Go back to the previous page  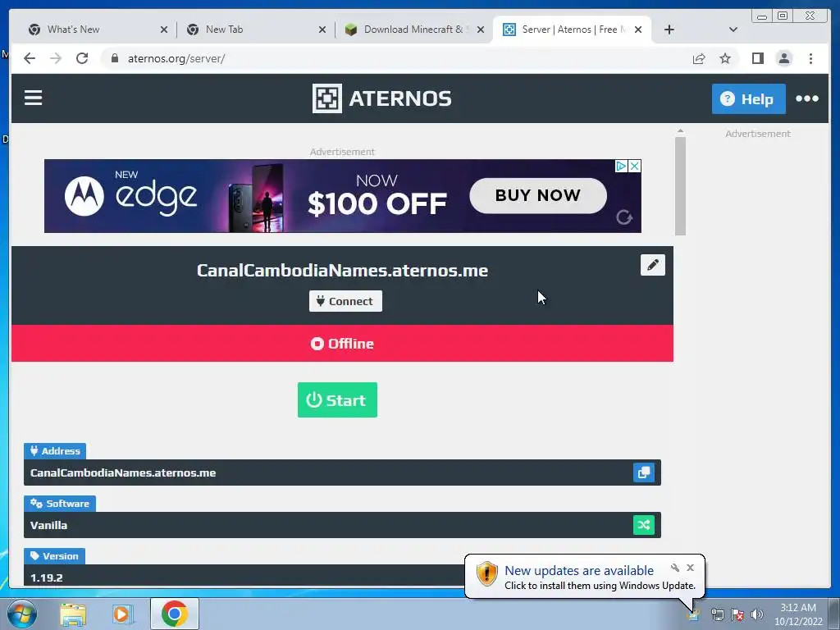click(30, 58)
